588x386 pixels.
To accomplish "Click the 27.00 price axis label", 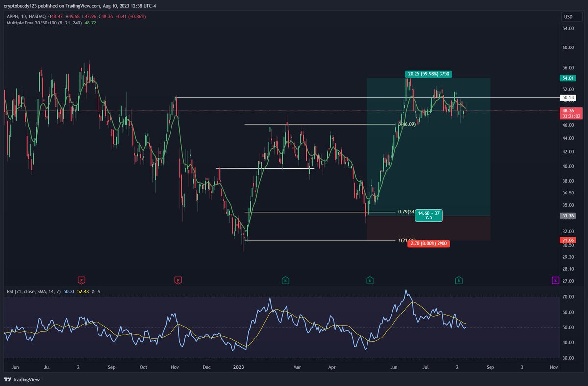I will click(568, 281).
